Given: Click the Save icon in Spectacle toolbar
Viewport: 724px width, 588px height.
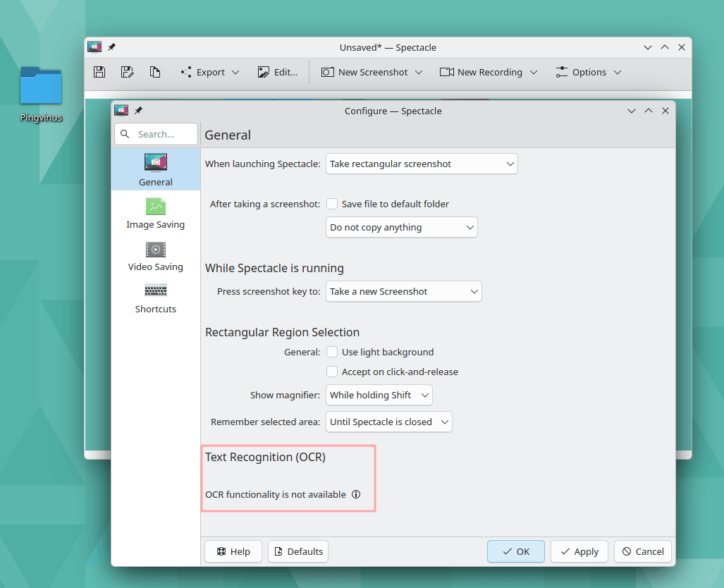Looking at the screenshot, I should click(x=99, y=72).
